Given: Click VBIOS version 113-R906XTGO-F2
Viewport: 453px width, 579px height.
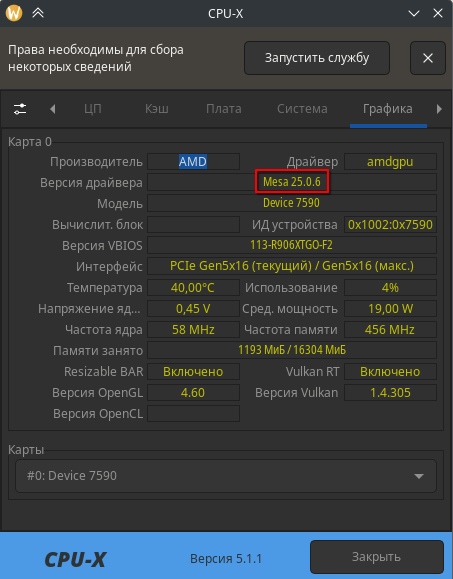Looking at the screenshot, I should click(292, 245).
